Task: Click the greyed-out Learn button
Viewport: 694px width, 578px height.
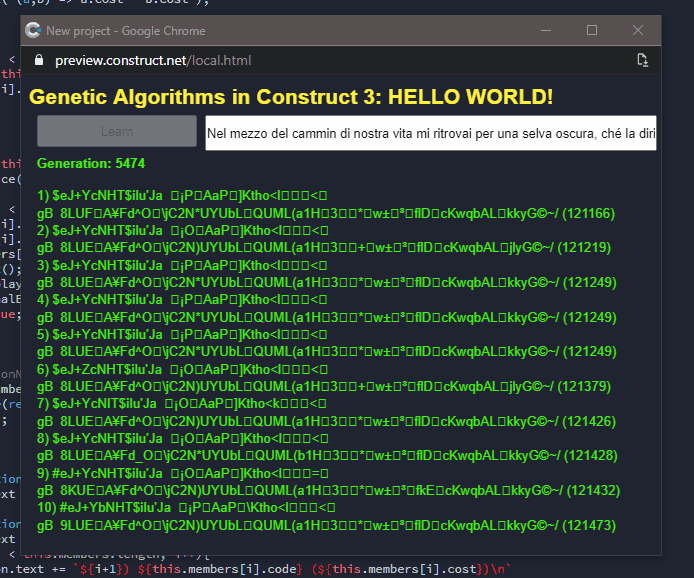Action: coord(117,131)
